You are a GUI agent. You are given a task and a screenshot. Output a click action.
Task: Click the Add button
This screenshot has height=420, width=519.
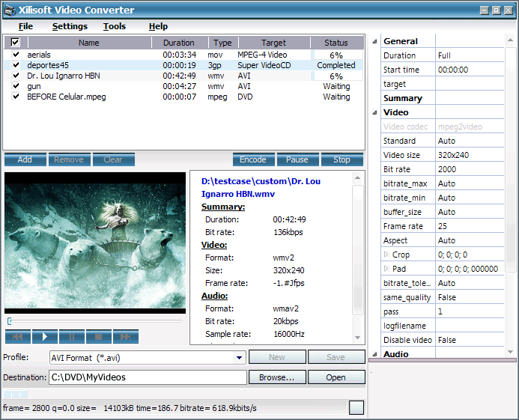click(x=25, y=159)
